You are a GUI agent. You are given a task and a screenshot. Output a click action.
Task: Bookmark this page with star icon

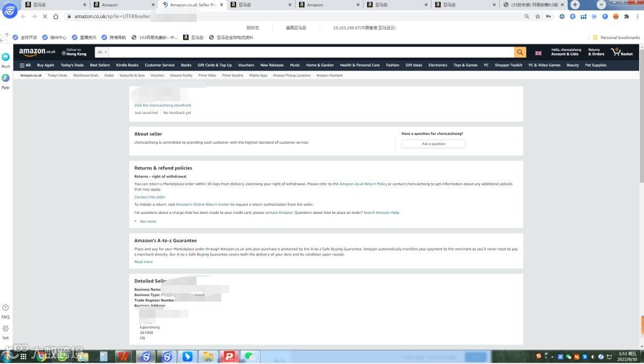point(538,16)
